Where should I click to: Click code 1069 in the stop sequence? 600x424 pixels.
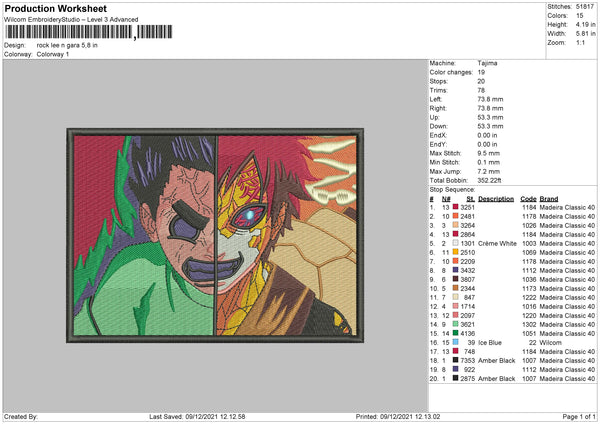(529, 253)
